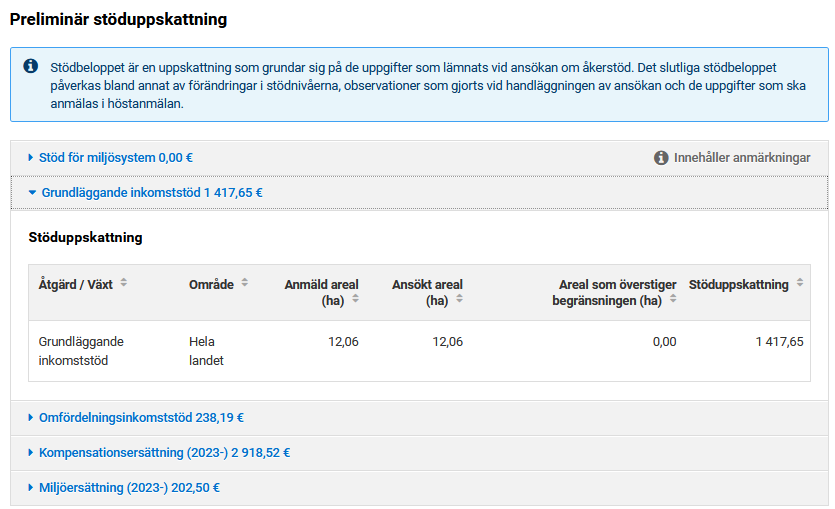Expand Kompensationsersättning (2023-) 2 918,52 € section
The width and height of the screenshot is (835, 509).
pos(164,453)
